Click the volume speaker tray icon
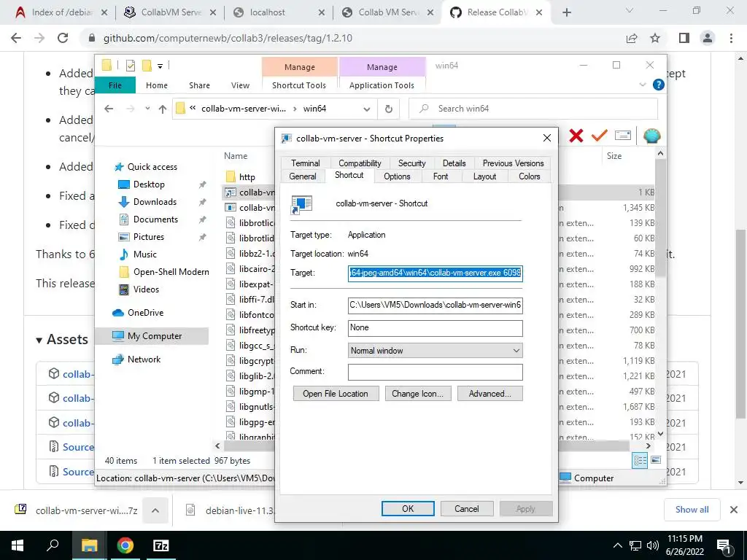 tap(653, 545)
